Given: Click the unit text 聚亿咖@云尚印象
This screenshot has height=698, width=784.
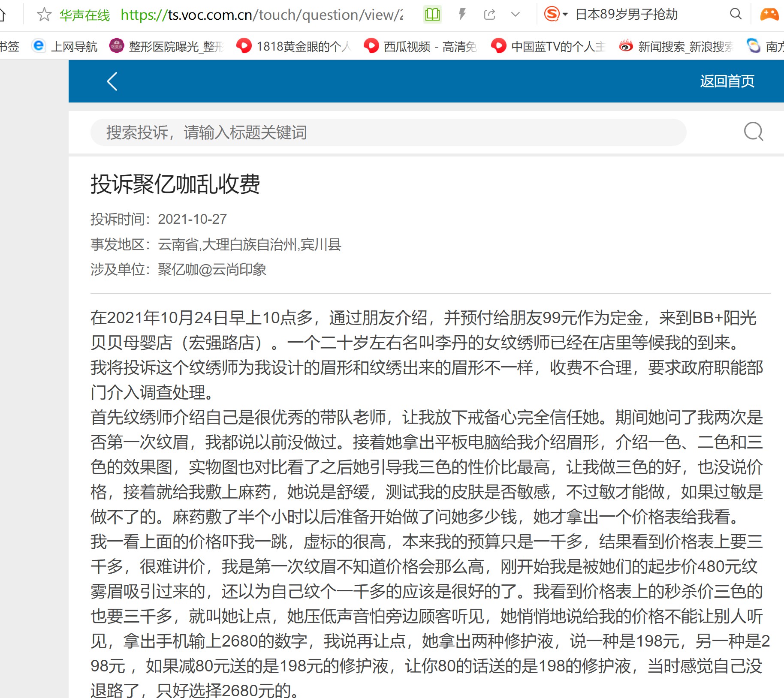Looking at the screenshot, I should (x=212, y=269).
